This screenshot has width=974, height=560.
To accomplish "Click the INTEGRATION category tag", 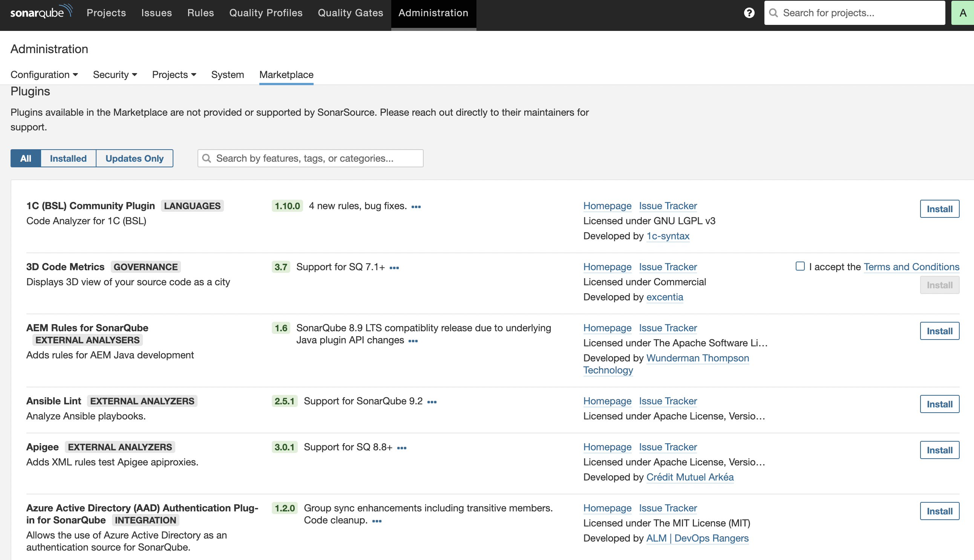I will [145, 520].
